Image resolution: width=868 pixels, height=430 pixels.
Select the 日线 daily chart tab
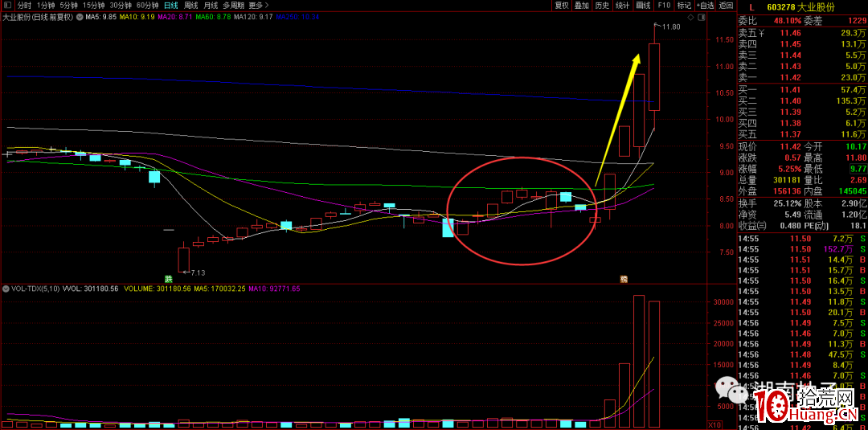tap(171, 6)
